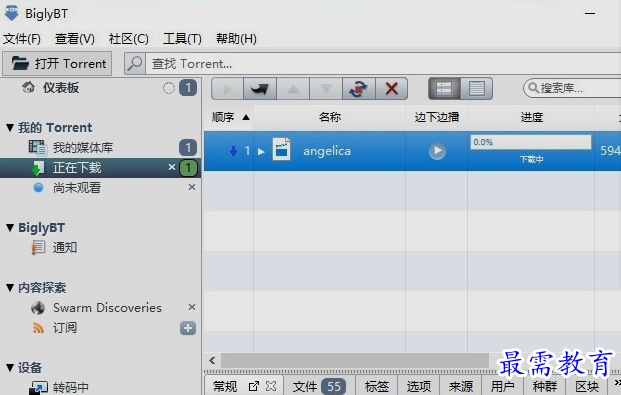Viewport: 621px width, 395px height.
Task: Click the stream play button for angelica
Action: pos(437,151)
